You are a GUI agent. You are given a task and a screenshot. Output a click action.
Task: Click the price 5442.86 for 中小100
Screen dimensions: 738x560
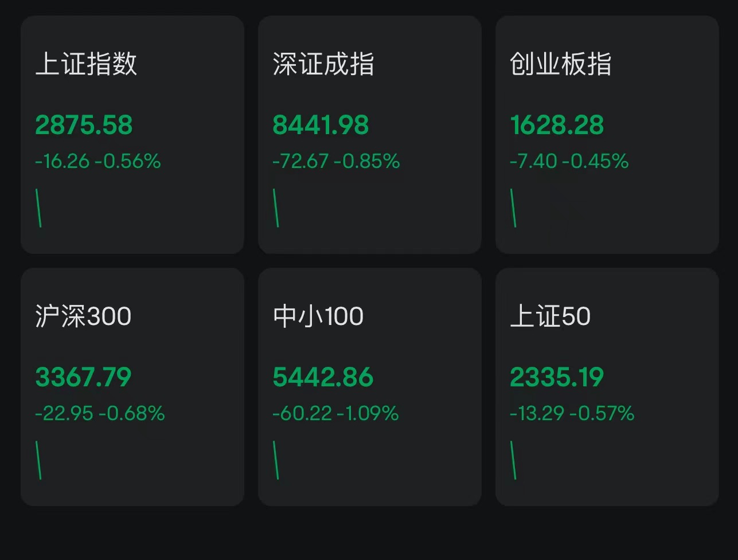(x=322, y=377)
